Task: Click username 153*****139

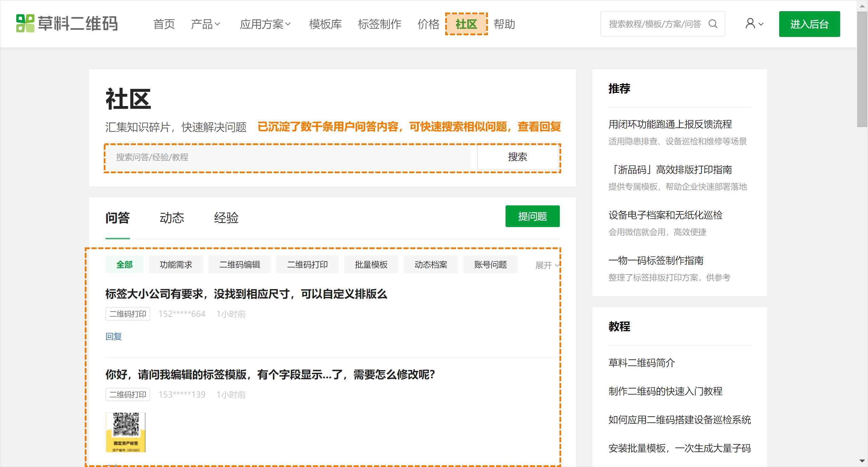Action: click(182, 394)
